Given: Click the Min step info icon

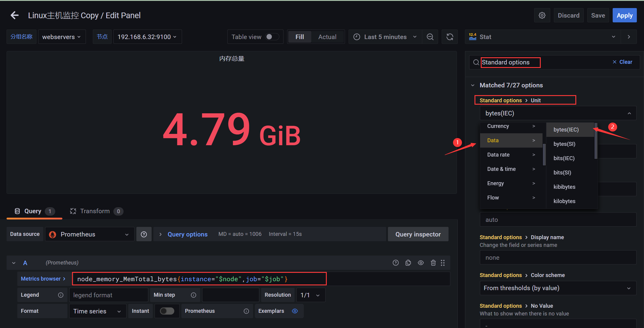Looking at the screenshot, I should 193,295.
